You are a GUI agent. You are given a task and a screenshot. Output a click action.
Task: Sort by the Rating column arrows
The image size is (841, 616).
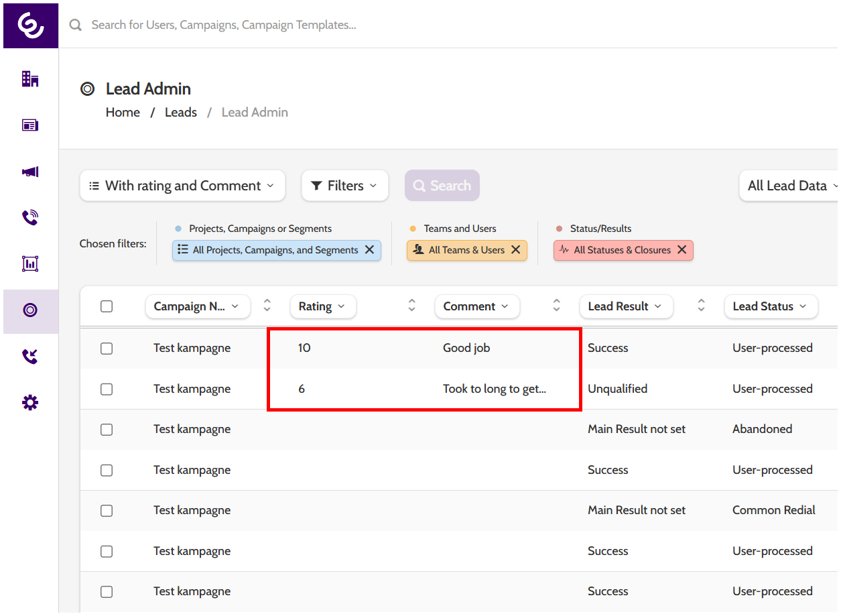point(412,306)
